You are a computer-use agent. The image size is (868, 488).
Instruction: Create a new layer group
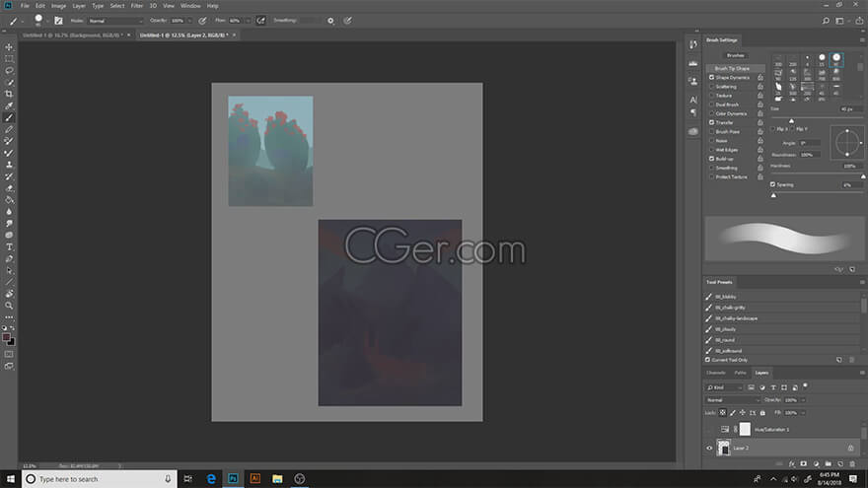click(828, 463)
